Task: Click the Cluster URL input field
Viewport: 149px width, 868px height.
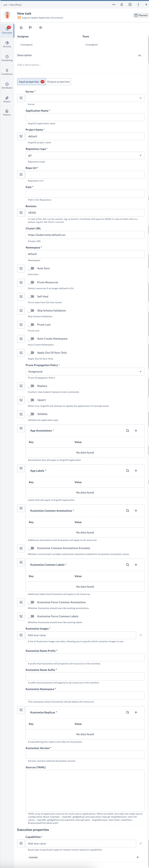Action: [85, 235]
